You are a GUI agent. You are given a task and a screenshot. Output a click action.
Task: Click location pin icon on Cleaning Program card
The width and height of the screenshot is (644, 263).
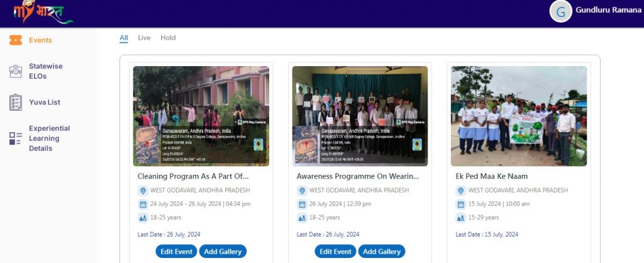coord(143,191)
